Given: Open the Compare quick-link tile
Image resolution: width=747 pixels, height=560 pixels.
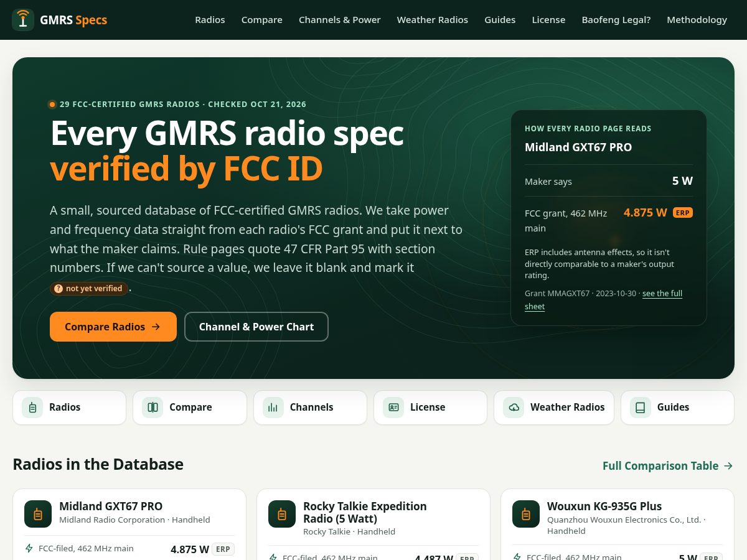Looking at the screenshot, I should [190, 408].
